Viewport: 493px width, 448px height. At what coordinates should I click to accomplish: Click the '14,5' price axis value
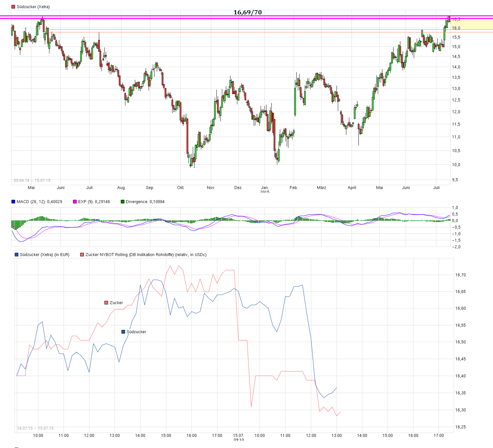456,57
